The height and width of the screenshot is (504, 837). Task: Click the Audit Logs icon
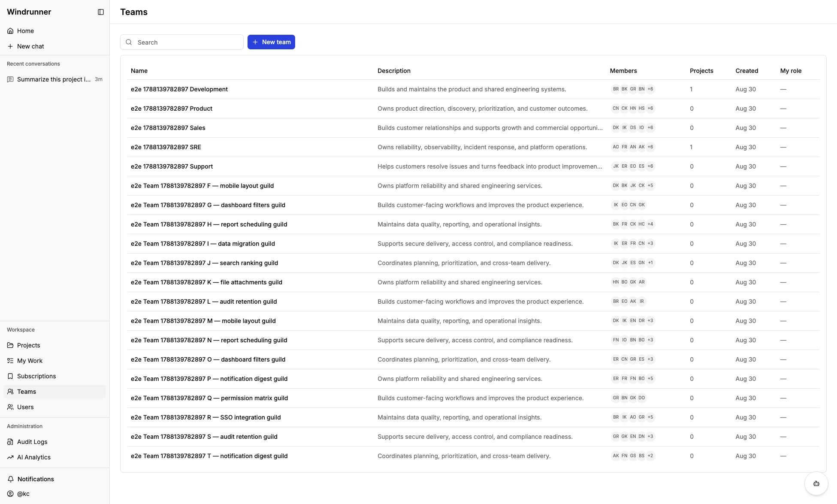tap(10, 442)
